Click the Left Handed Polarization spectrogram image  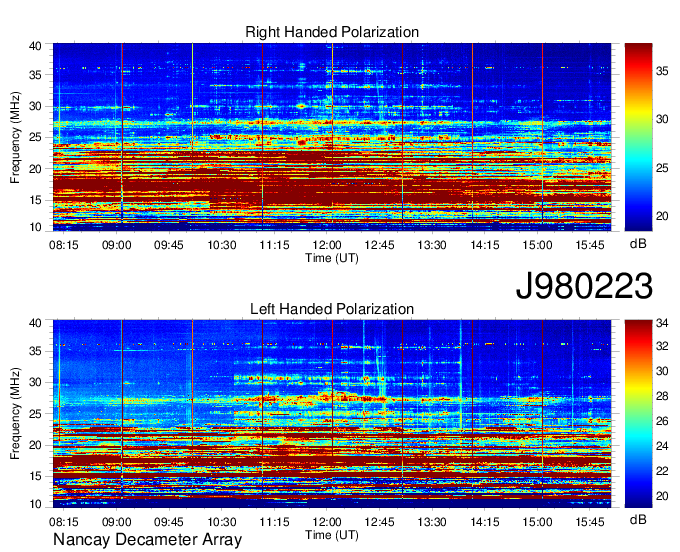click(x=332, y=414)
